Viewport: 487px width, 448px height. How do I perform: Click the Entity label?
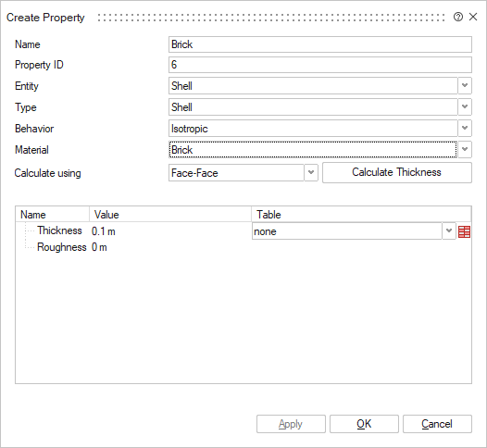(27, 86)
